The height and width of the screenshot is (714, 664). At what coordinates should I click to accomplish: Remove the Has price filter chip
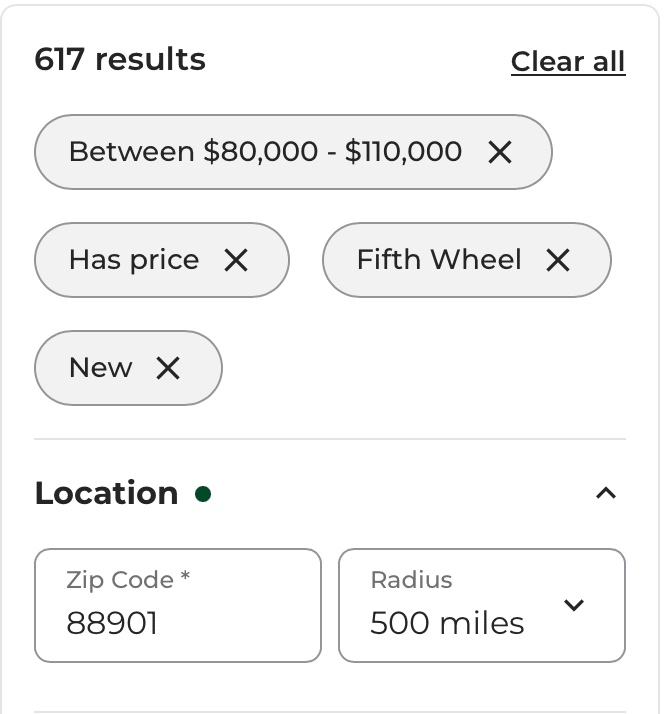pyautogui.click(x=236, y=260)
